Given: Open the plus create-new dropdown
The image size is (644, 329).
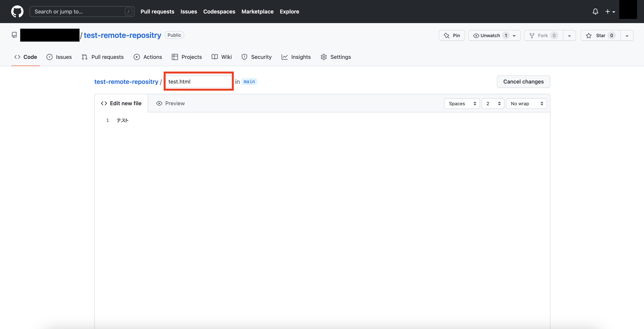Looking at the screenshot, I should (x=610, y=12).
